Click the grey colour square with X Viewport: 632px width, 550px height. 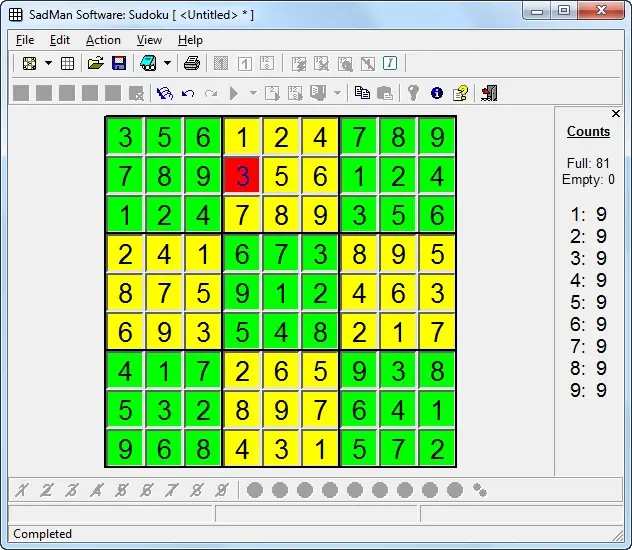[x=136, y=94]
